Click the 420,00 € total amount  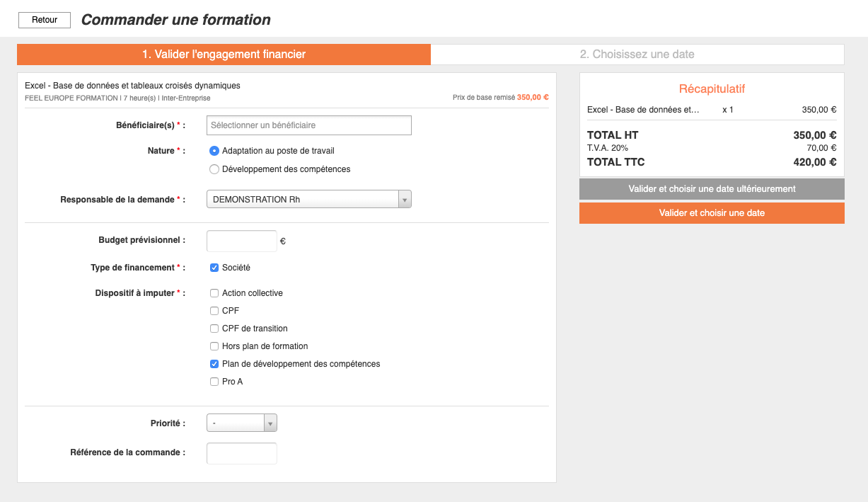coord(815,162)
